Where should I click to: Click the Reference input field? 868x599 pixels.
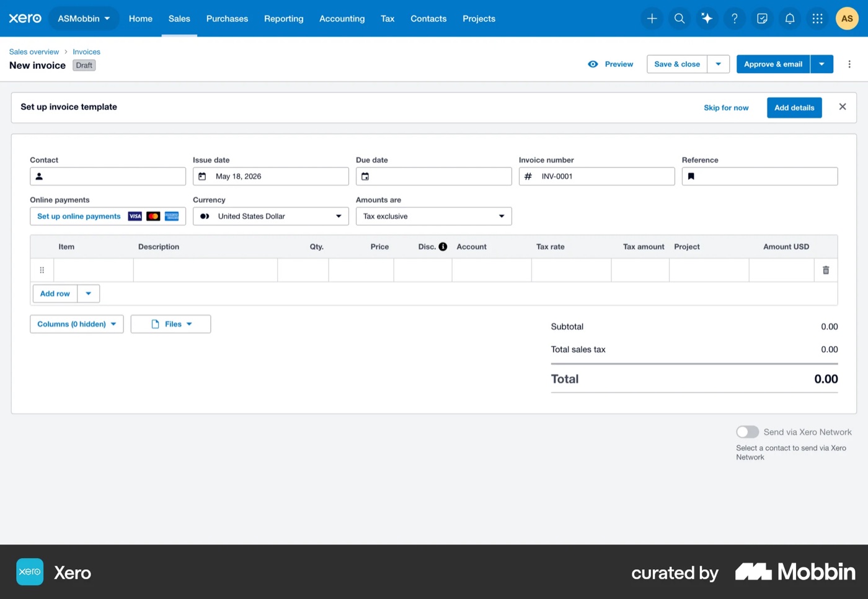(759, 177)
